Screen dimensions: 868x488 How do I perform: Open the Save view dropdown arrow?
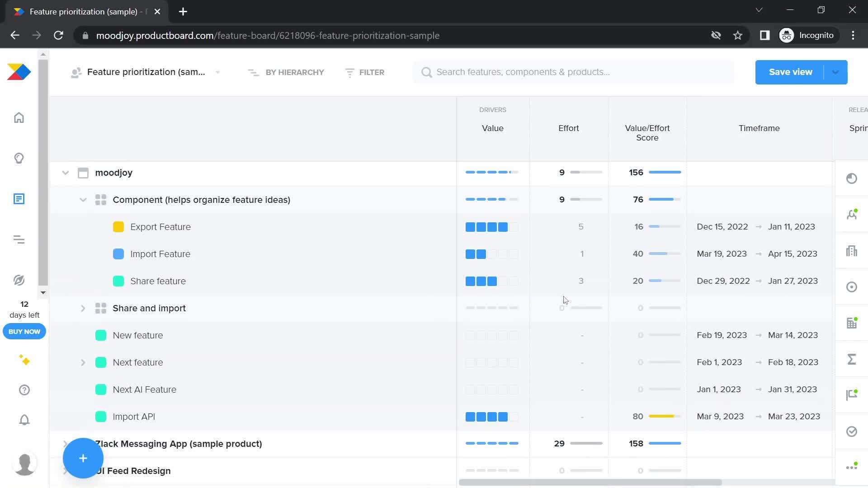click(x=835, y=72)
